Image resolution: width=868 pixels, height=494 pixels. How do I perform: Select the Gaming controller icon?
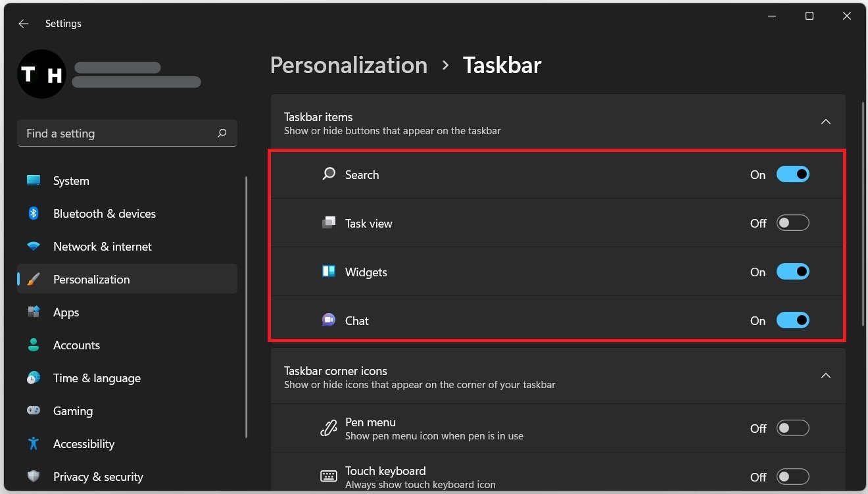point(34,411)
